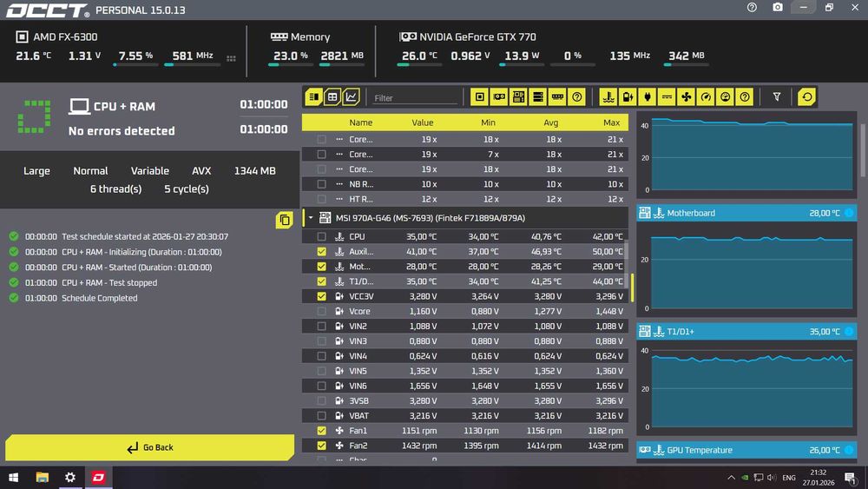The height and width of the screenshot is (489, 868).
Task: Reset sensor min/max with the refresh icon
Action: point(806,97)
